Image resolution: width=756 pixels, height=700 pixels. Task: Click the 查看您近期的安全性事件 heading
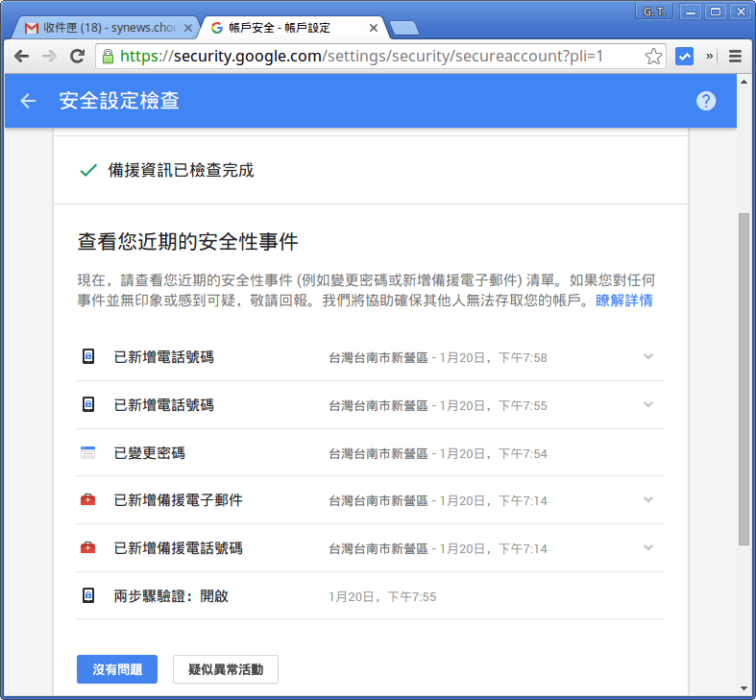coord(187,241)
